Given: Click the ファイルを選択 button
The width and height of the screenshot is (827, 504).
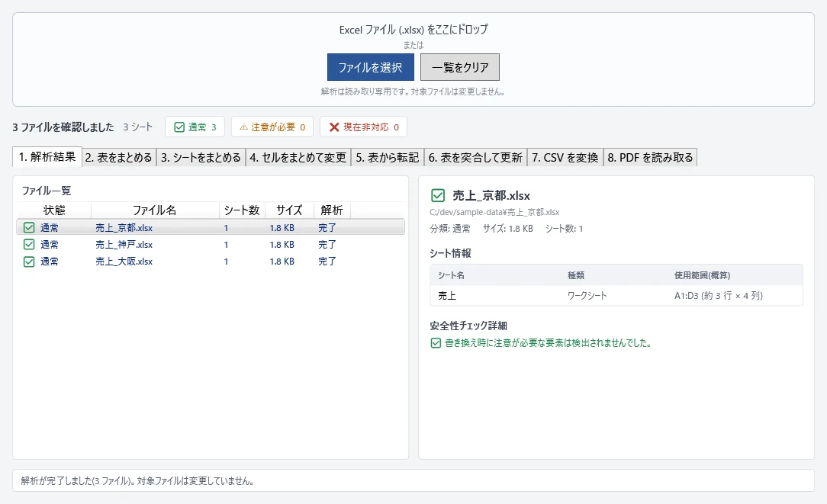Looking at the screenshot, I should [x=370, y=67].
